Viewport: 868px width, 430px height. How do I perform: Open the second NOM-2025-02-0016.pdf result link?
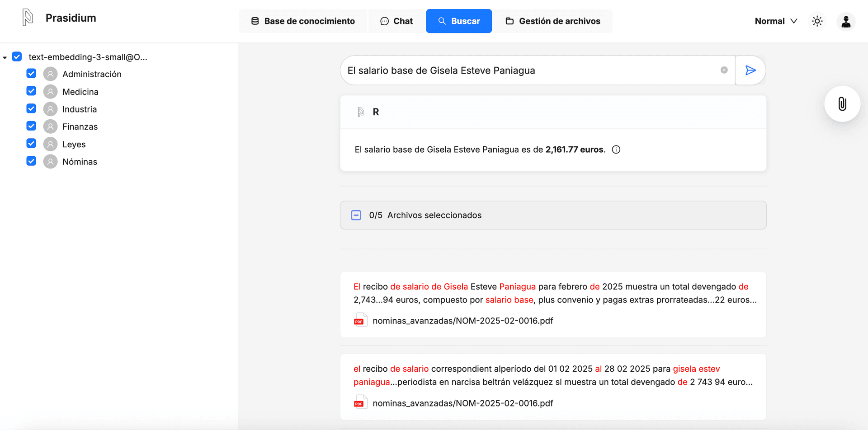pyautogui.click(x=462, y=403)
